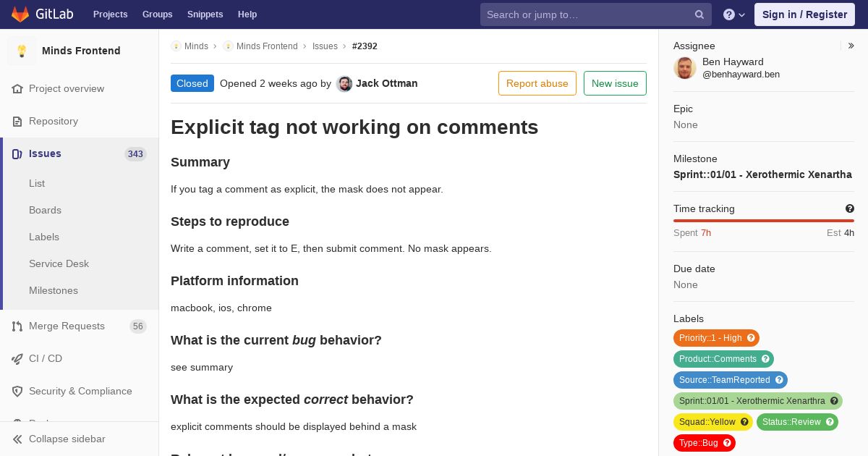
Task: Click help icon on Product::Comments label
Action: tap(765, 359)
